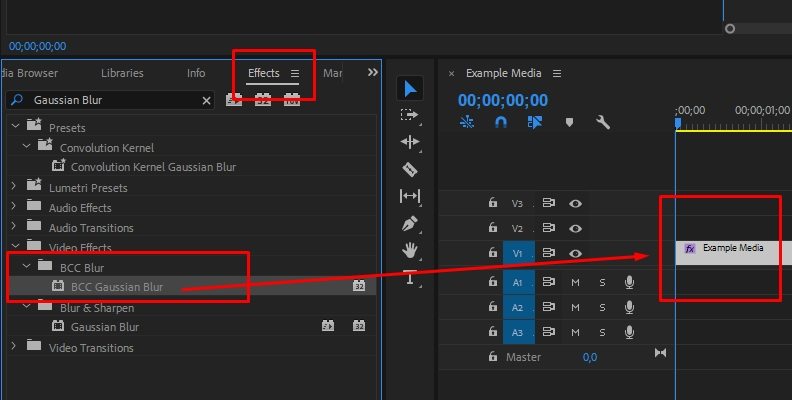
Task: Select the Hand tool
Action: coord(410,250)
